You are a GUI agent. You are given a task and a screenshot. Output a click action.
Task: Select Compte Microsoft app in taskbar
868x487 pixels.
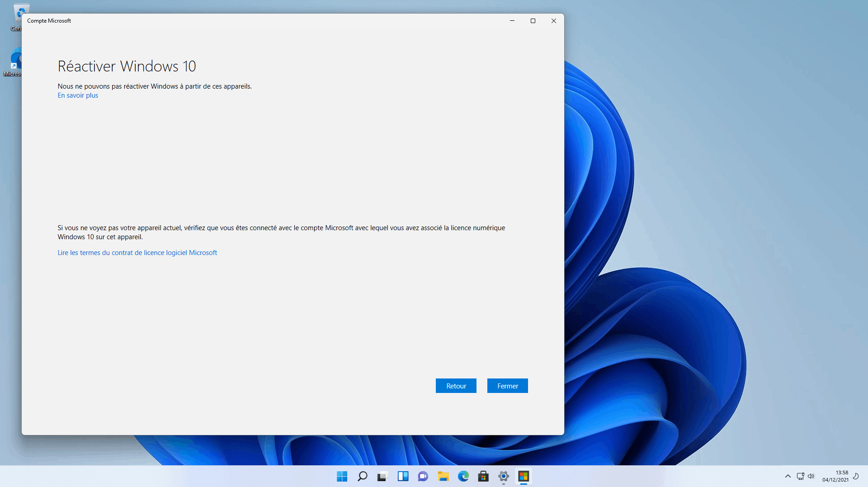(x=524, y=476)
